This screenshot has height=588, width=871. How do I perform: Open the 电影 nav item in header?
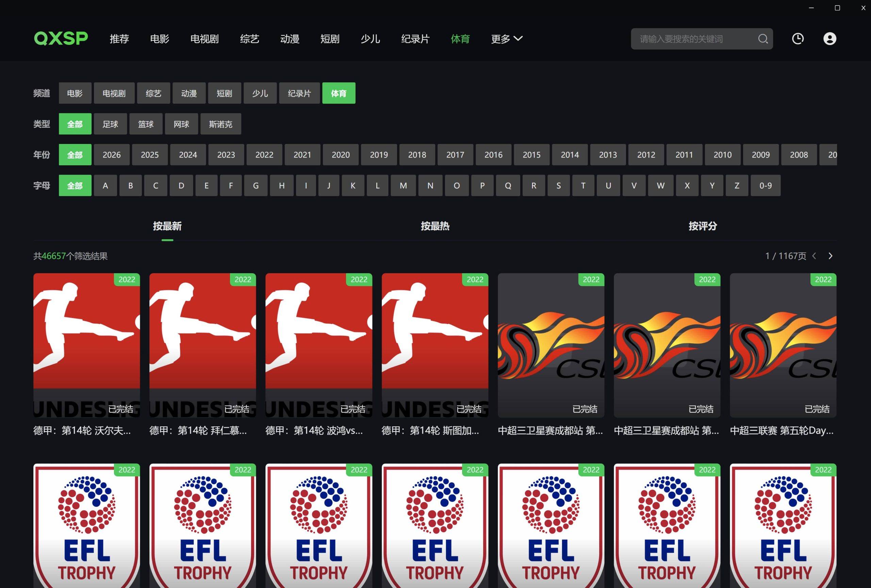click(160, 38)
